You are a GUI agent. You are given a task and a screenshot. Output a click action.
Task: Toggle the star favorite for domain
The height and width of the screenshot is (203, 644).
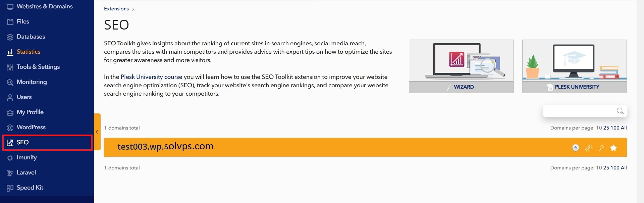click(613, 148)
